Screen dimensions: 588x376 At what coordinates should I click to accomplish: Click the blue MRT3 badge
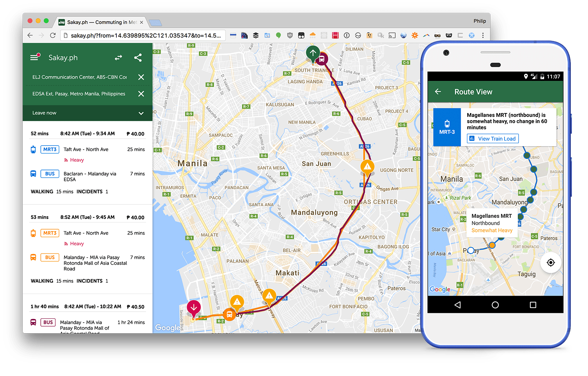50,150
